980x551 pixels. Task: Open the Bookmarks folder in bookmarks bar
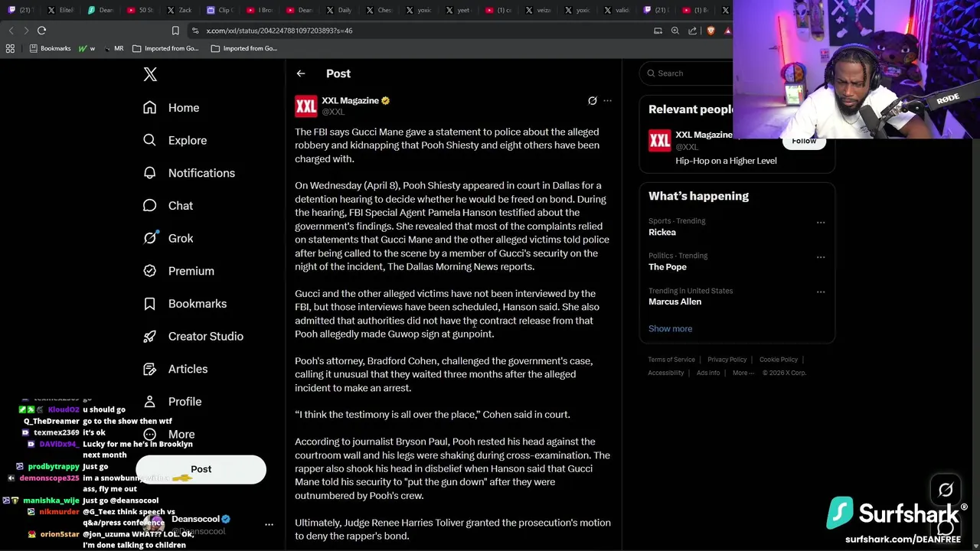(50, 48)
